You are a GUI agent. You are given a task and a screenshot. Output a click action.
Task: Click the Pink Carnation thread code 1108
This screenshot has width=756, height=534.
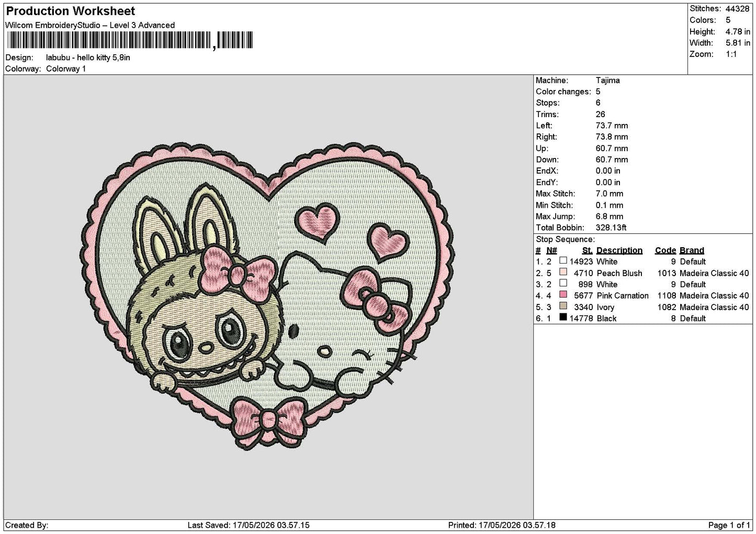(667, 296)
